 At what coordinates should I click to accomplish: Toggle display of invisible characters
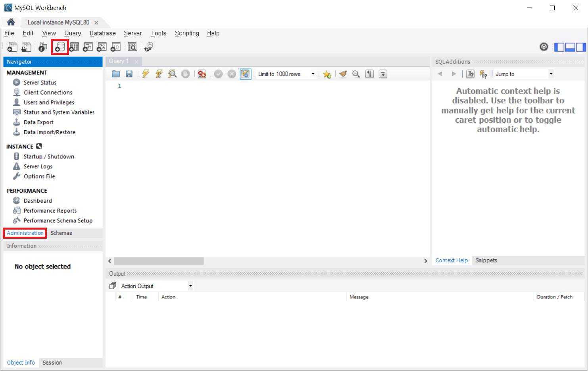point(369,74)
